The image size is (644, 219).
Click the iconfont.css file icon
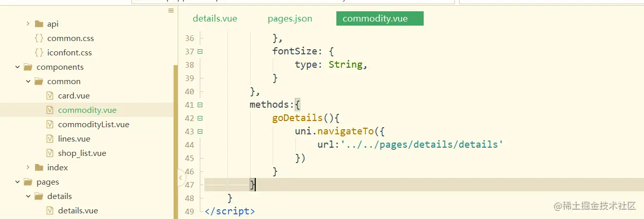pyautogui.click(x=39, y=53)
